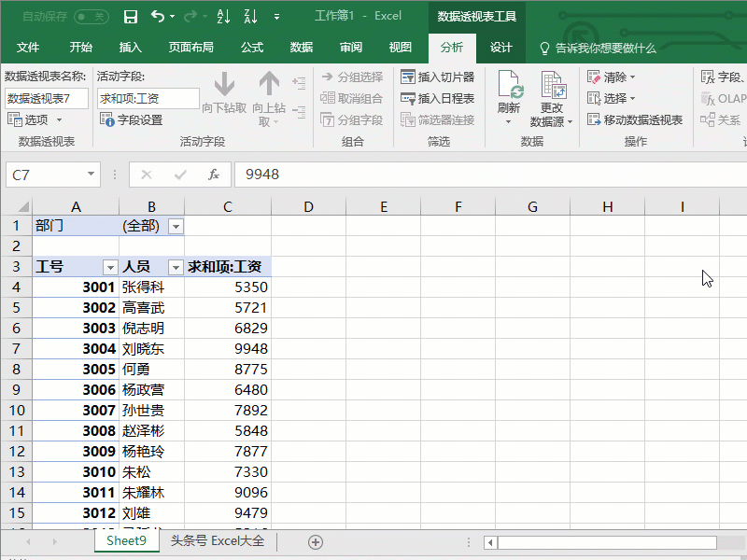The width and height of the screenshot is (747, 560).
Task: Click the Save icon in quick access toolbar
Action: (x=130, y=17)
